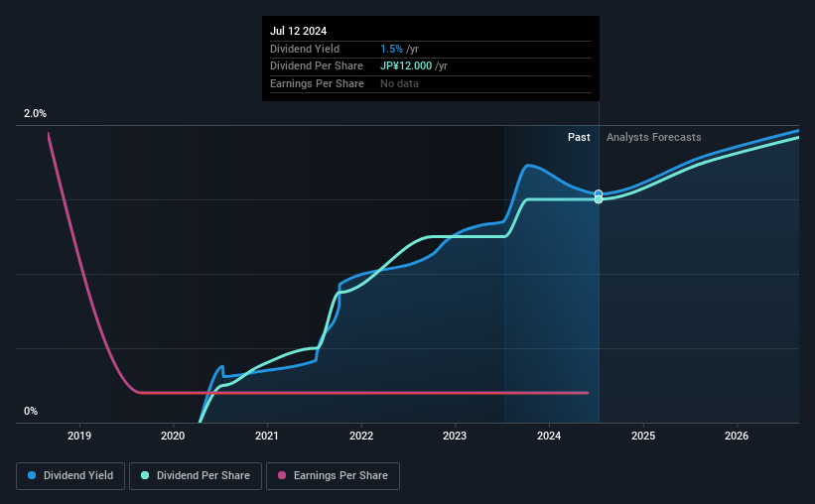
Task: Select the 2022 x-axis label
Action: point(361,436)
